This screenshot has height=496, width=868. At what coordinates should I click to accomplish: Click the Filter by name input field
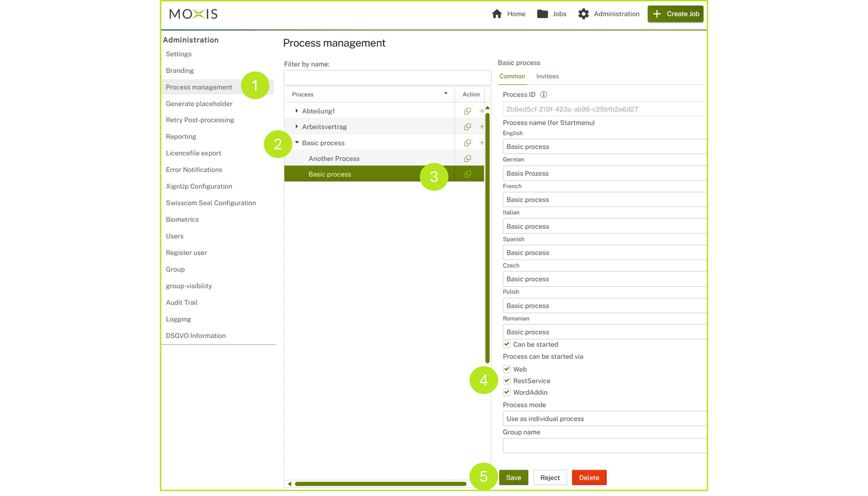(387, 77)
